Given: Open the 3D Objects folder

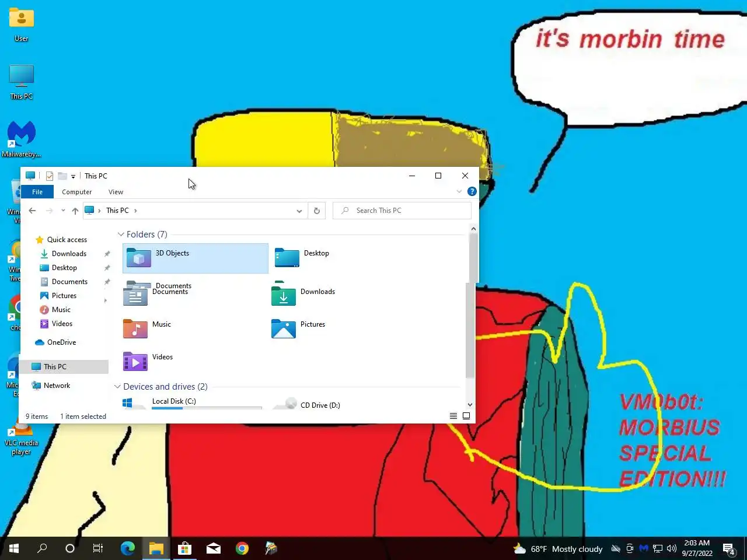Looking at the screenshot, I should (196, 258).
